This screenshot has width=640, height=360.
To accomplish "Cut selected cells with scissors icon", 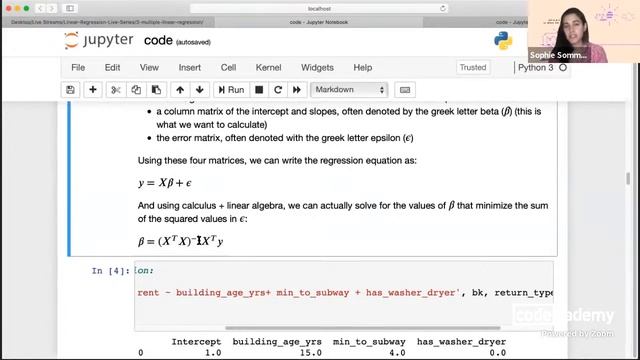I will (116, 90).
